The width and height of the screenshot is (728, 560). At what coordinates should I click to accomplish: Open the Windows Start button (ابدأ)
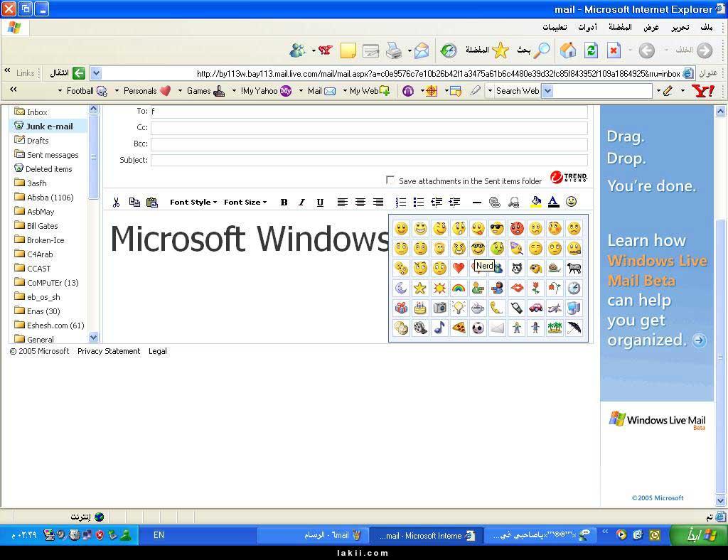click(699, 535)
